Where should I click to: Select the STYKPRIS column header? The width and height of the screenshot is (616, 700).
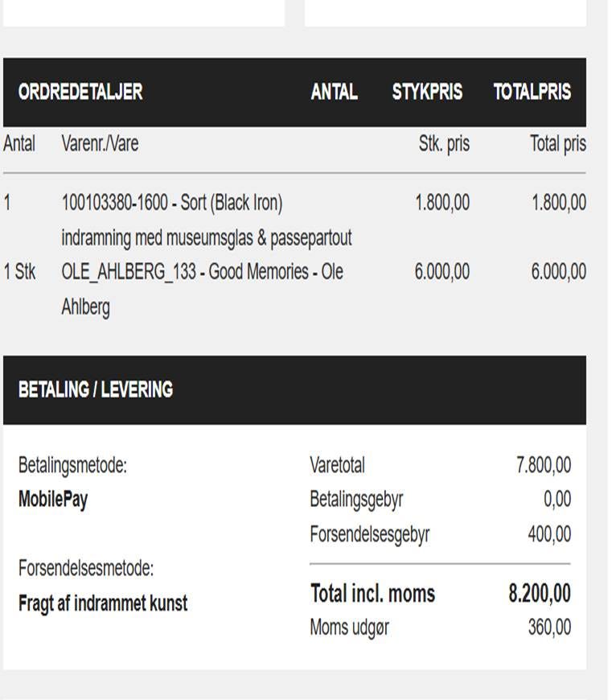tap(427, 92)
